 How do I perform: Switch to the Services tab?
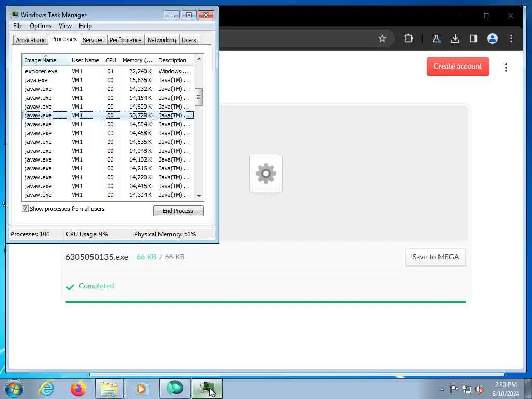93,39
